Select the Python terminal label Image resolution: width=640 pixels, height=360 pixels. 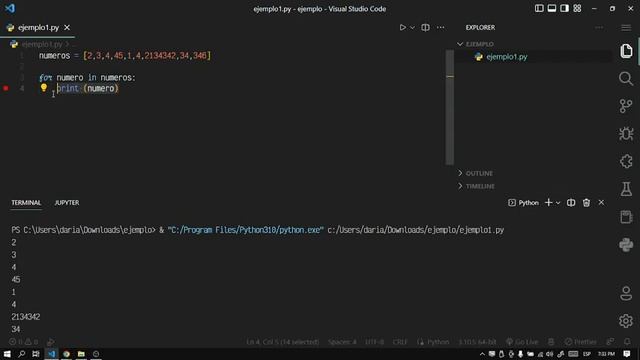coord(524,202)
